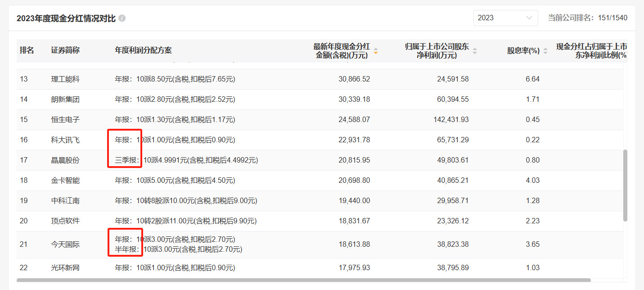Select stock name 今天国际
This screenshot has width=644, height=290.
pyautogui.click(x=65, y=245)
